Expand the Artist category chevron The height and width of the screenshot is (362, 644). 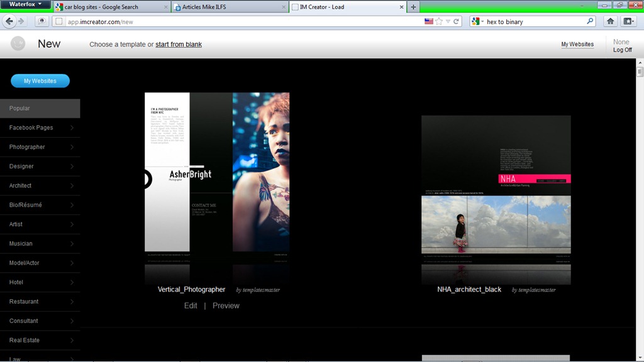72,224
